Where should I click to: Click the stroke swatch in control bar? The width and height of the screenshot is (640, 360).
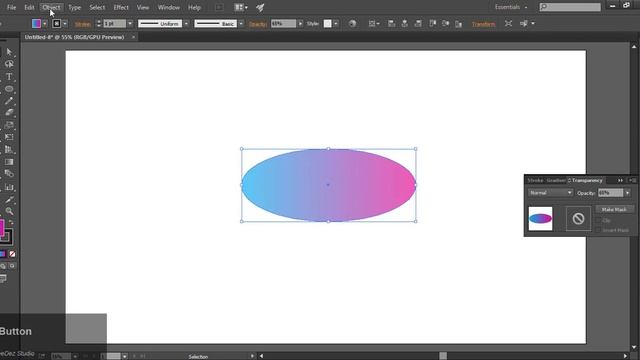57,24
